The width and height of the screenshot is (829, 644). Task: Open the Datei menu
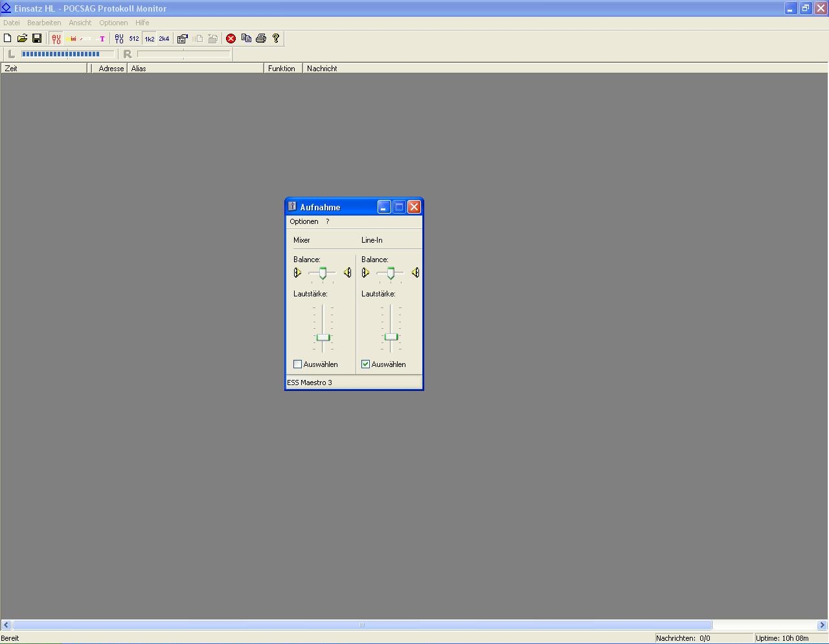[12, 23]
